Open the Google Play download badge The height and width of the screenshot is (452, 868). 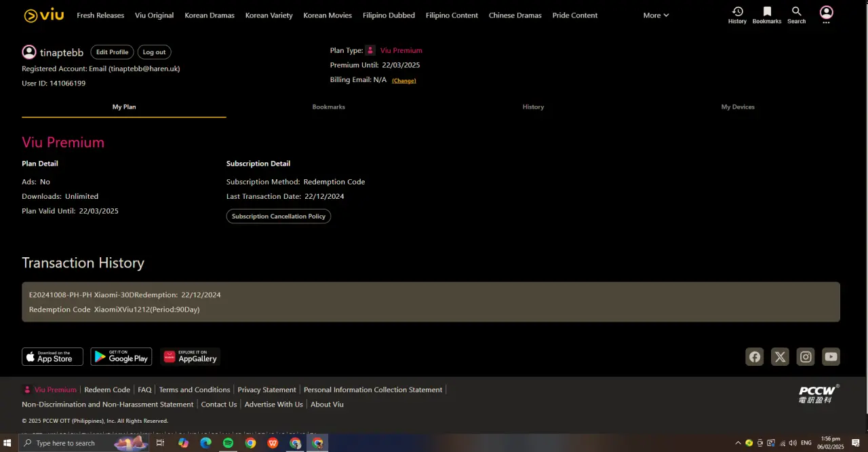click(x=121, y=357)
